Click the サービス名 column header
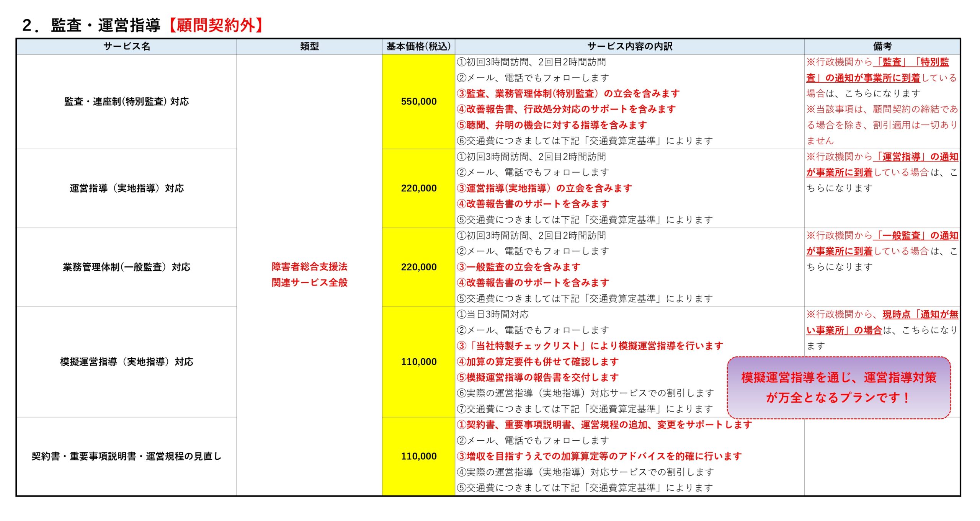The image size is (980, 521). click(126, 46)
